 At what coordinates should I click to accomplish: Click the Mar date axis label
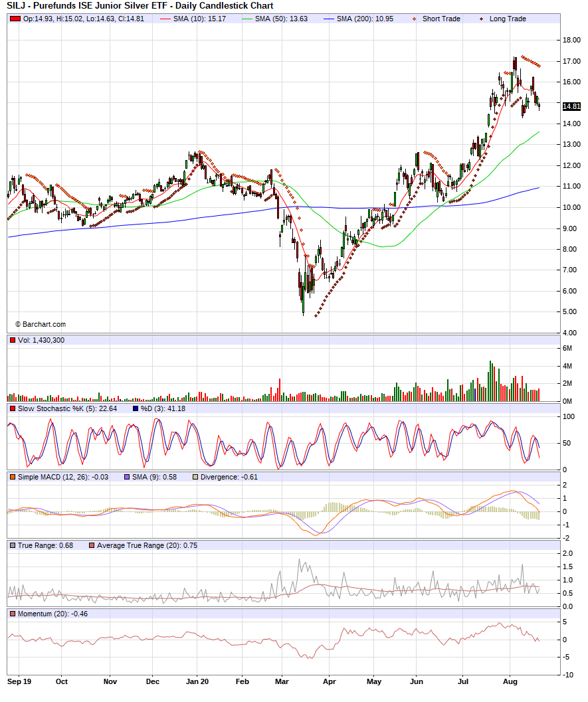[282, 682]
